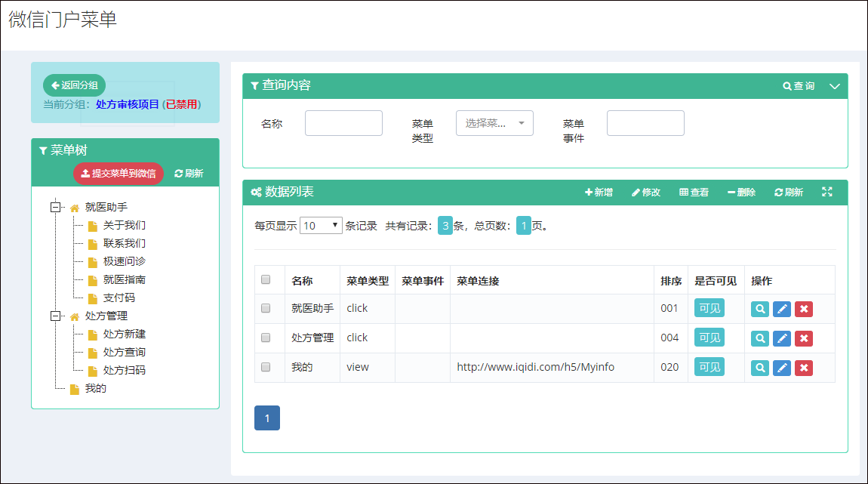The width and height of the screenshot is (868, 484).
Task: Select 处方查询 in menu tree
Action: pos(124,352)
